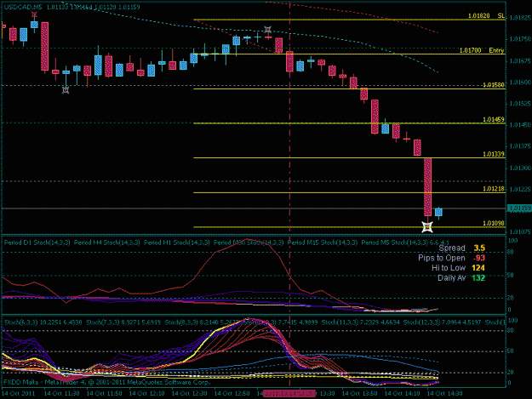Click the 14 Oct 12:30 time label
532x399 pixels.
pos(189,393)
